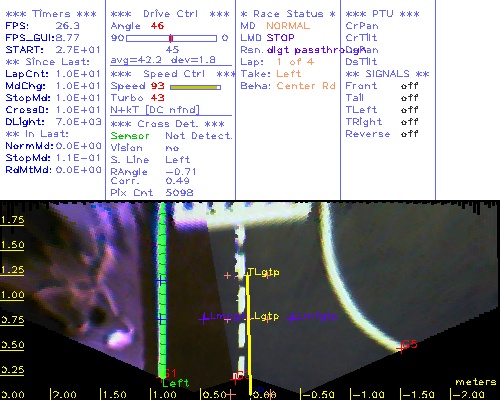Toggle the Front signal off indicator
The height and width of the screenshot is (400, 500).
coord(409,86)
